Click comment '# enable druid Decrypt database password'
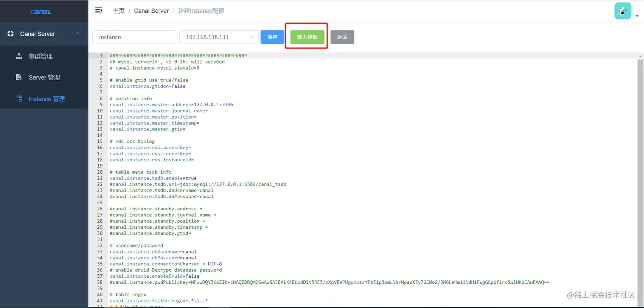This screenshot has height=308, width=644. tap(166, 270)
